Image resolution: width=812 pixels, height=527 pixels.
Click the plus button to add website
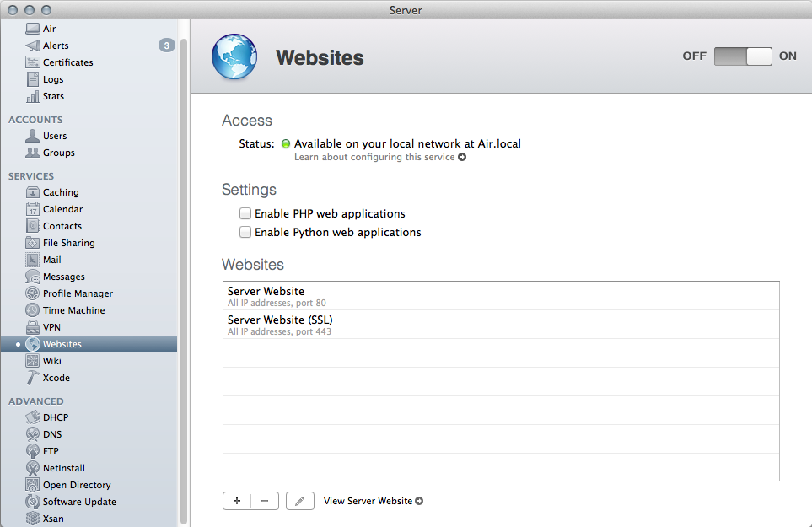[237, 501]
